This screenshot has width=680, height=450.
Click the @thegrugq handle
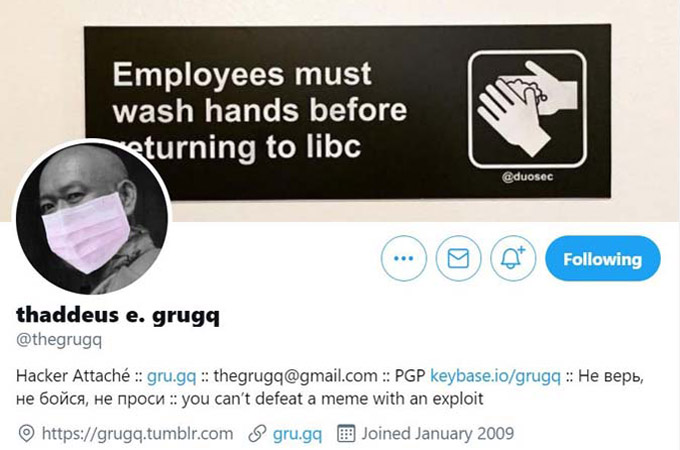(x=59, y=339)
